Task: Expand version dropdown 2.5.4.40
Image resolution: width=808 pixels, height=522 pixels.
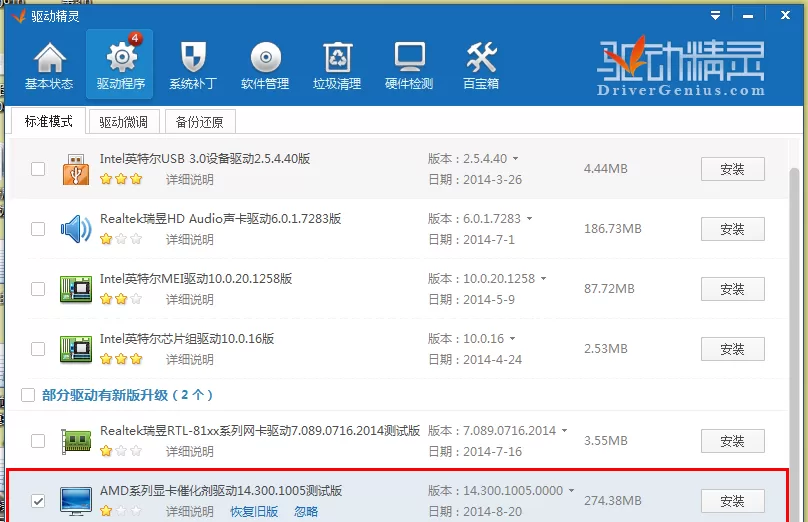Action: 515,159
